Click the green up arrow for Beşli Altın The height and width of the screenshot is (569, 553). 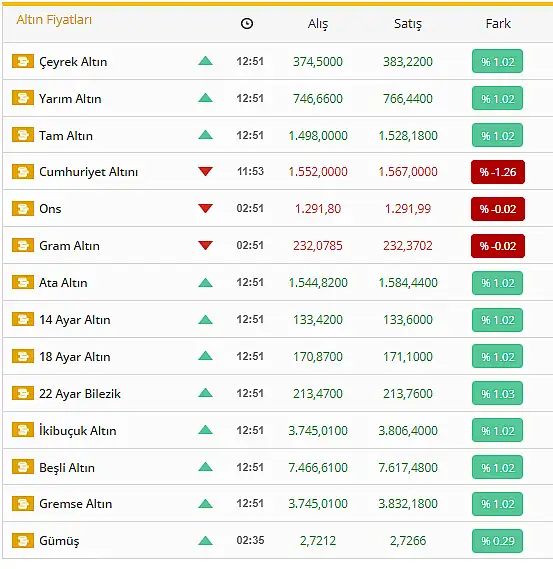205,466
